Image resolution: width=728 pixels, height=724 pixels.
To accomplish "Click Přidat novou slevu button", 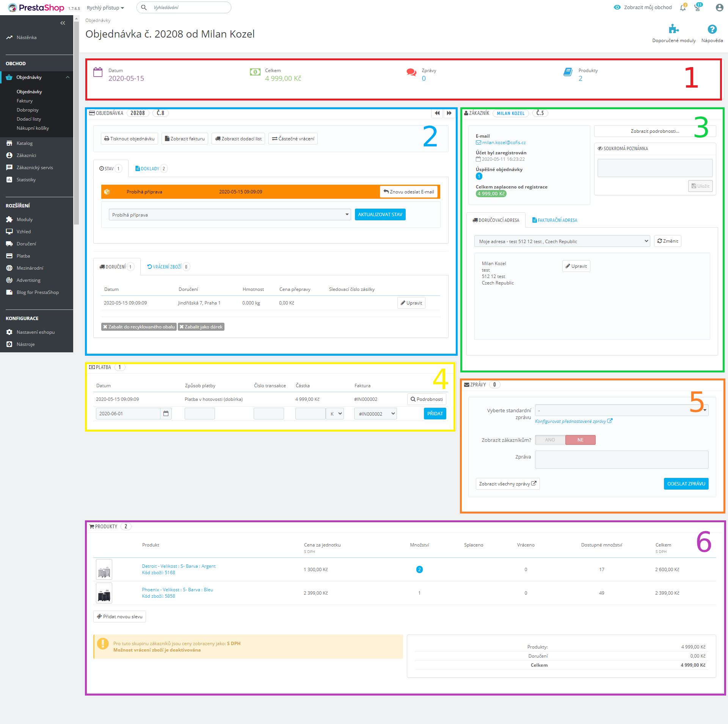I will click(119, 617).
